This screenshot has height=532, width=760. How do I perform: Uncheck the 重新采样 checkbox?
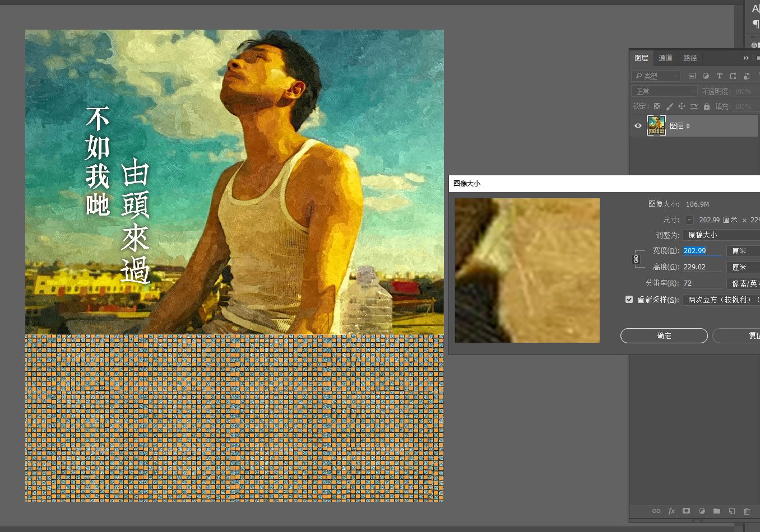[629, 300]
